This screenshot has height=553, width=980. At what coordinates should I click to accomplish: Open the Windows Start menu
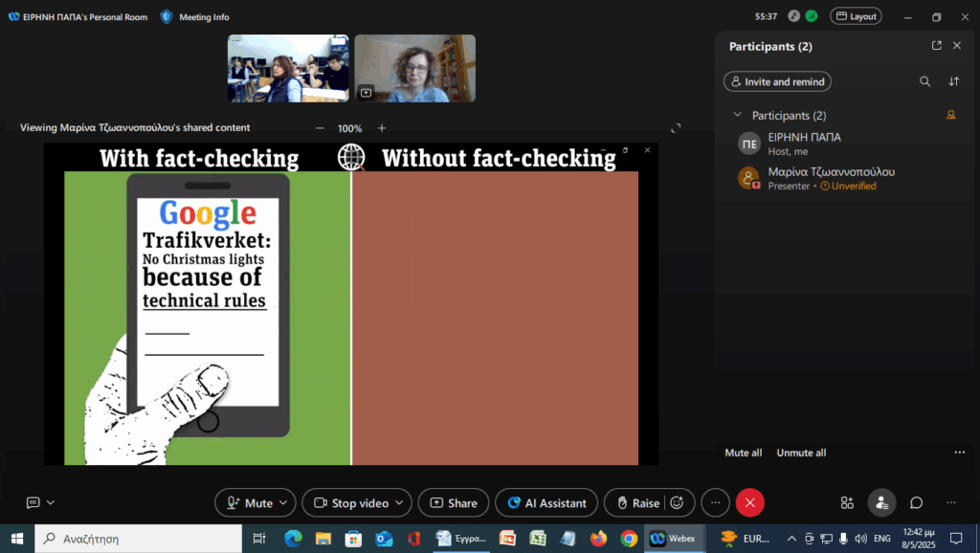(x=17, y=539)
